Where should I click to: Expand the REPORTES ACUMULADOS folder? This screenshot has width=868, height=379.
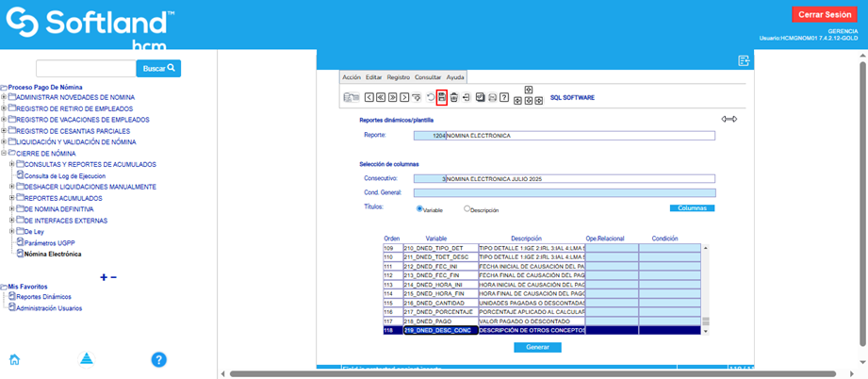[x=11, y=198]
